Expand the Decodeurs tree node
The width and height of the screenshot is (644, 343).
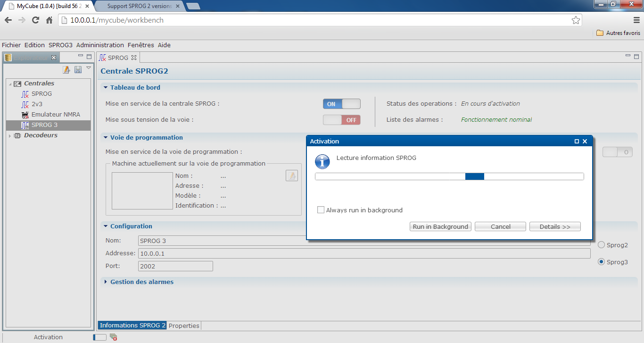pyautogui.click(x=10, y=136)
